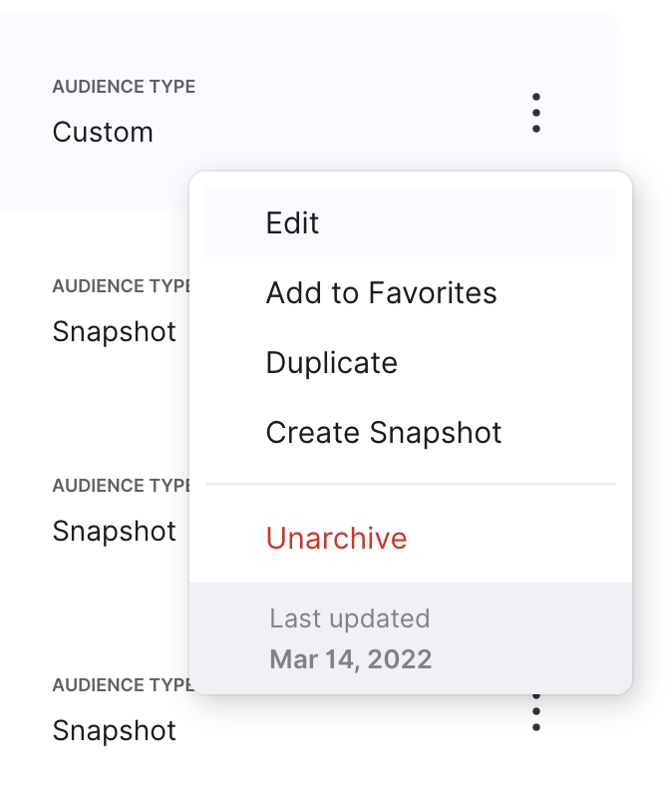Choose Edit from the context menu
The width and height of the screenshot is (672, 798).
(x=411, y=222)
